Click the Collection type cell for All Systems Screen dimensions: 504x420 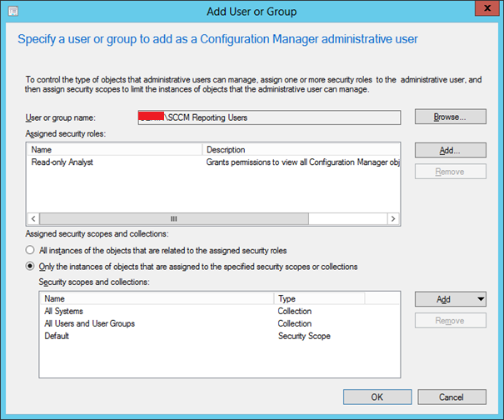point(295,311)
